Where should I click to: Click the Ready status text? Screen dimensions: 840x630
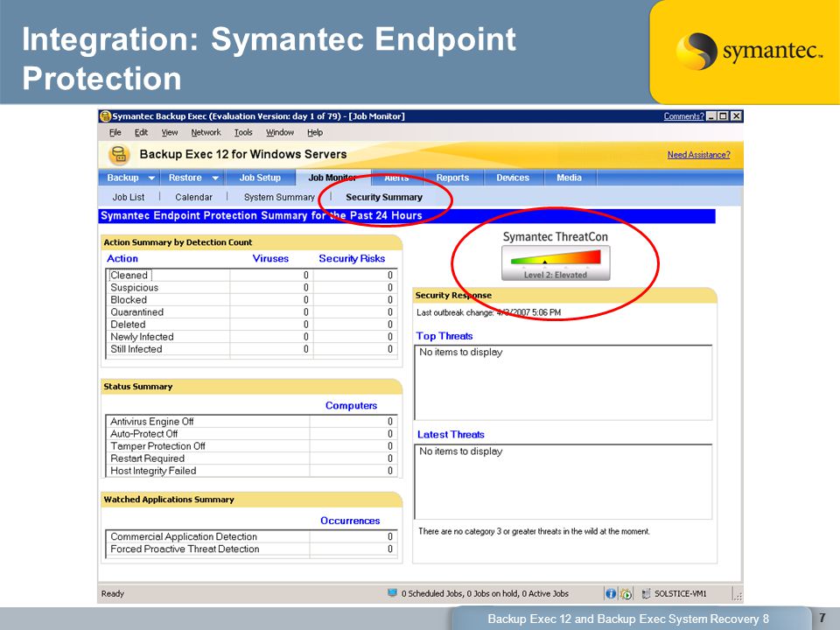(x=113, y=593)
